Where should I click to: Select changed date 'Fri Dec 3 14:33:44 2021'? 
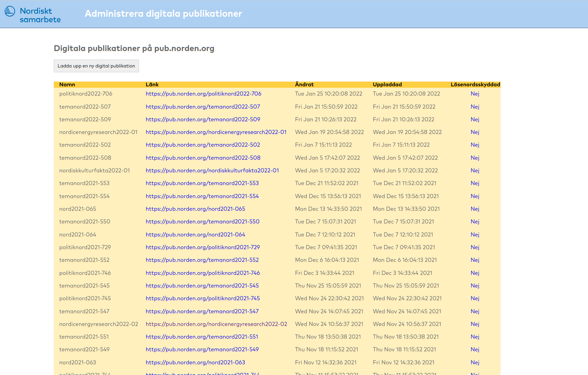325,273
